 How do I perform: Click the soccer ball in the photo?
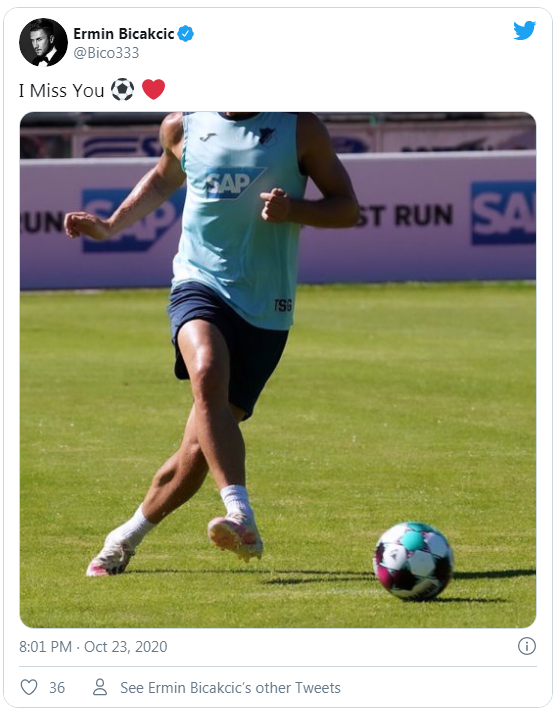pyautogui.click(x=413, y=561)
